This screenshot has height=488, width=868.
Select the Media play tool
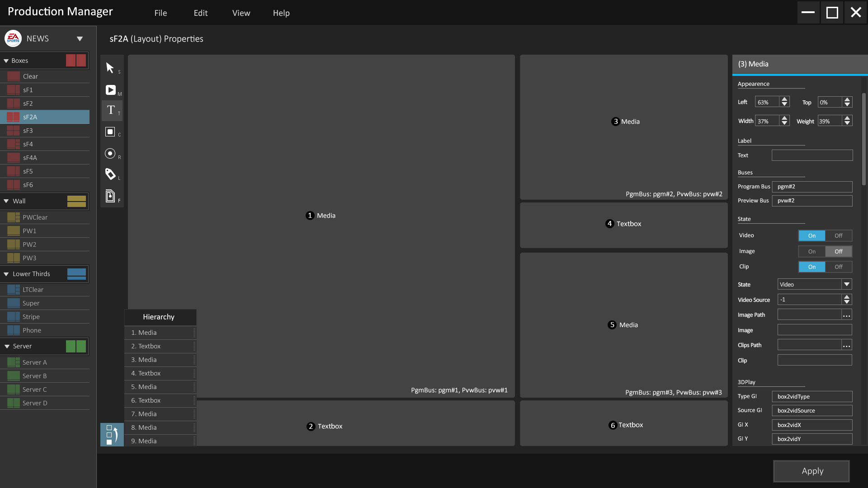click(x=110, y=90)
